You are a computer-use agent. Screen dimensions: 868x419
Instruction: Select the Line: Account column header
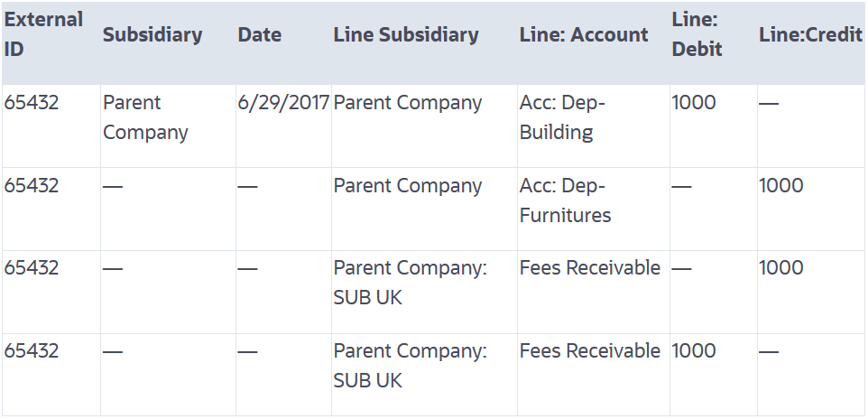(584, 35)
